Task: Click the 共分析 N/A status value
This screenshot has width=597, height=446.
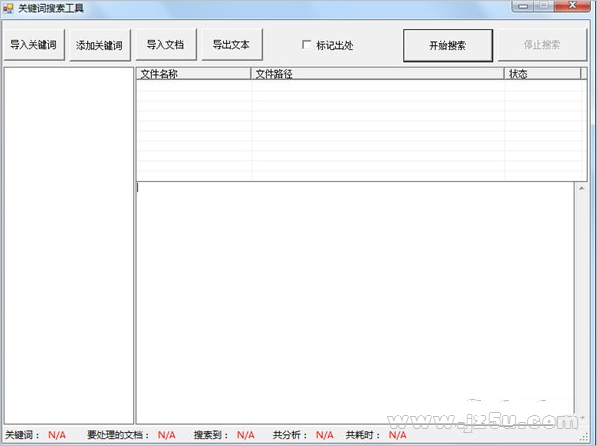Action: [x=325, y=435]
